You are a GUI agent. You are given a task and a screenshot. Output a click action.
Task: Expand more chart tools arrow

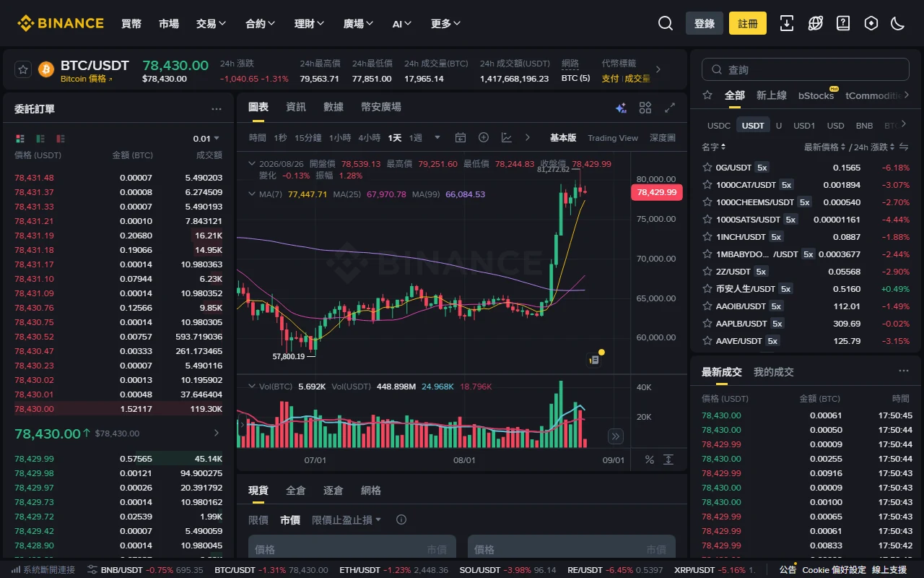[x=528, y=137]
